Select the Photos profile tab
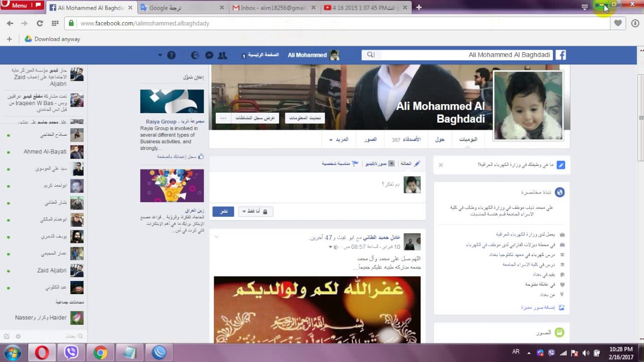 pyautogui.click(x=370, y=139)
